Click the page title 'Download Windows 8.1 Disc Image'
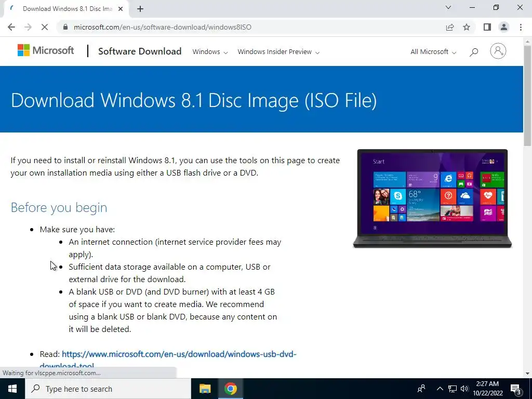 (194, 100)
